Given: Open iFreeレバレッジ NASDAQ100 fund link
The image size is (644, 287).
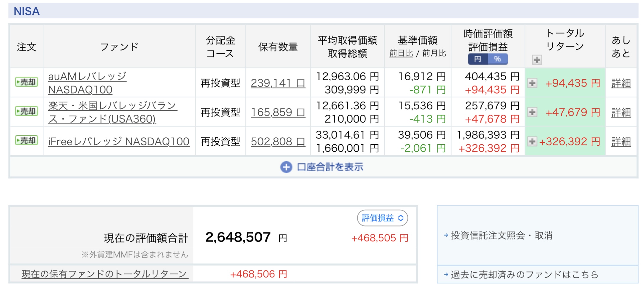Looking at the screenshot, I should coord(119,142).
